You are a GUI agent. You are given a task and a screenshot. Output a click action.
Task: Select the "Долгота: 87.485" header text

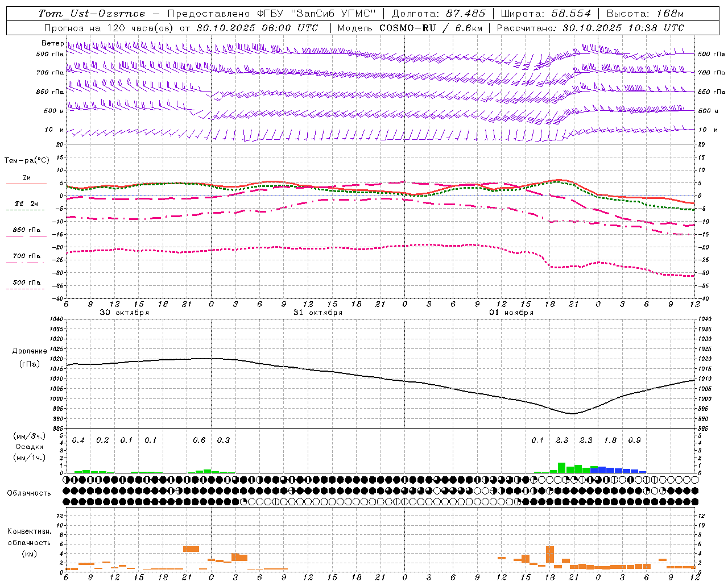coord(439,14)
